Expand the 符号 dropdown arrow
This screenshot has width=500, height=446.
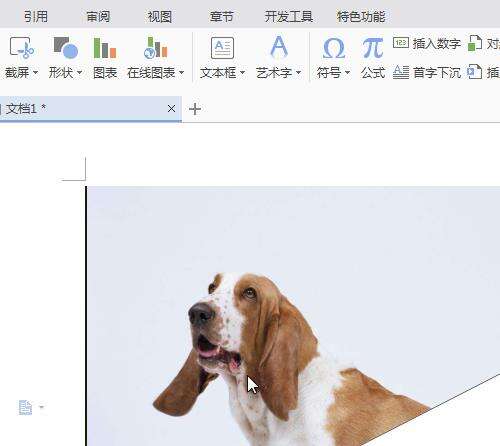tap(347, 72)
